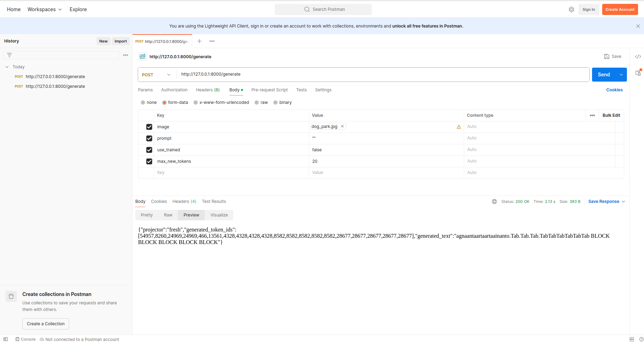Close the Lightweight API Client banner
Image resolution: width=644 pixels, height=342 pixels.
click(638, 26)
